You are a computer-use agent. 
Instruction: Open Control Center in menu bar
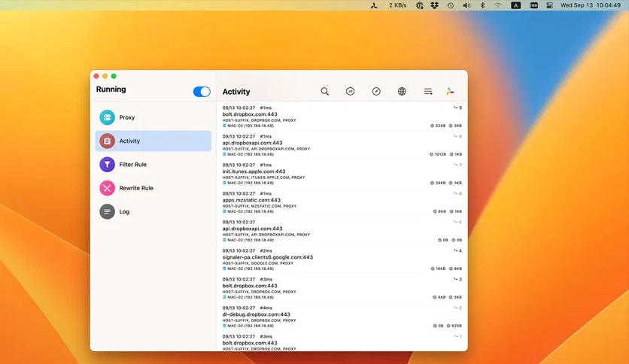coord(549,5)
